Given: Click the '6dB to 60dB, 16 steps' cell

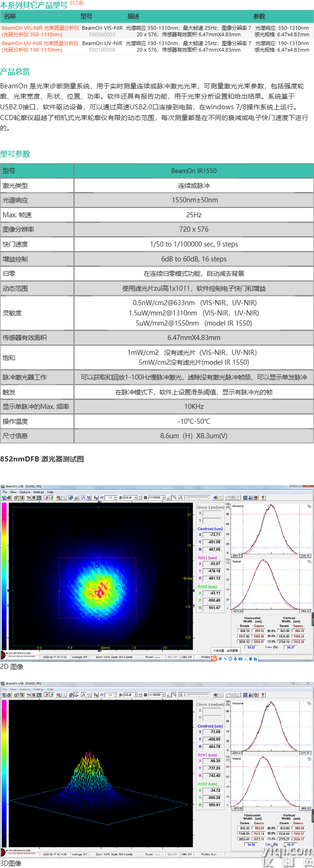Looking at the screenshot, I should click(x=194, y=259).
